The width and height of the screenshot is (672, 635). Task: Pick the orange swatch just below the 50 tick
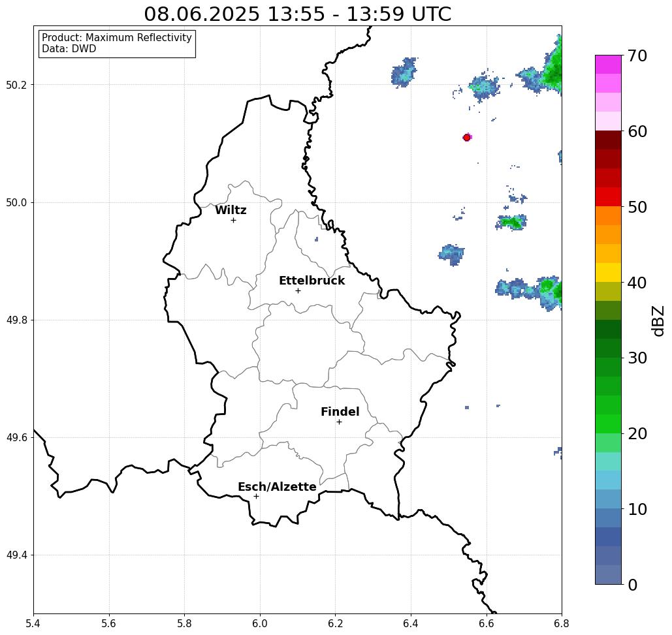point(608,216)
